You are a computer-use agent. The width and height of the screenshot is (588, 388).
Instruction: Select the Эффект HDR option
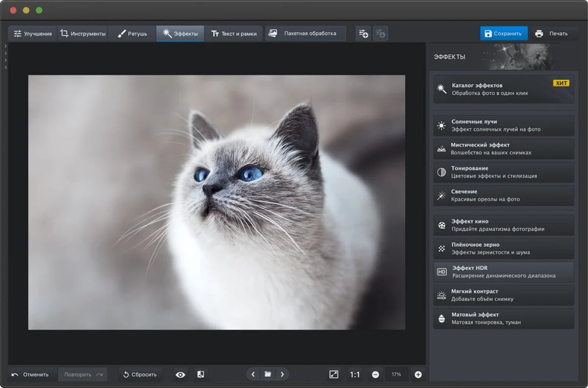click(x=503, y=272)
